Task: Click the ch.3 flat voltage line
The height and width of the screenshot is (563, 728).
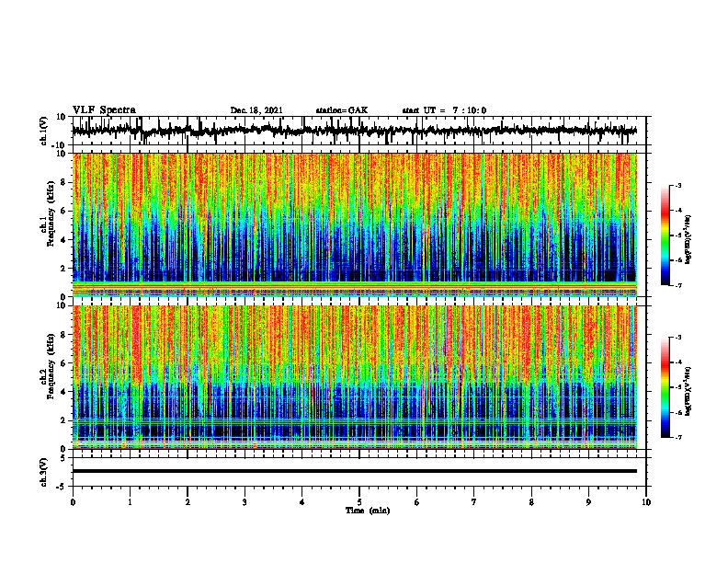Action: pyautogui.click(x=354, y=471)
